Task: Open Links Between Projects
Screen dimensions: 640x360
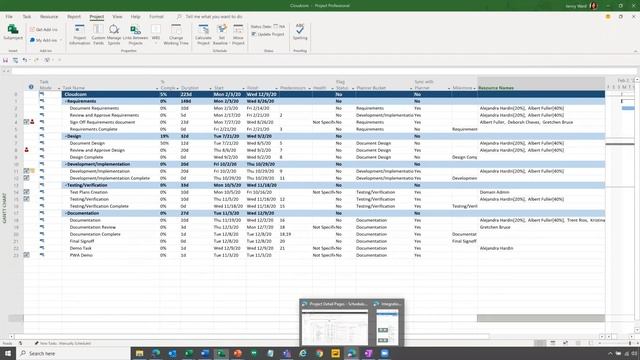Action: click(135, 34)
